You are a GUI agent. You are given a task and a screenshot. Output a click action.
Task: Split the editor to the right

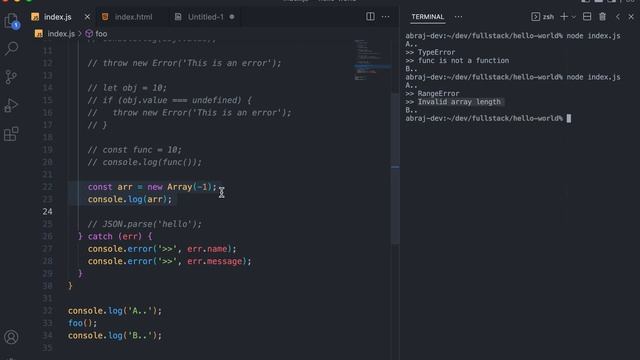click(x=370, y=16)
